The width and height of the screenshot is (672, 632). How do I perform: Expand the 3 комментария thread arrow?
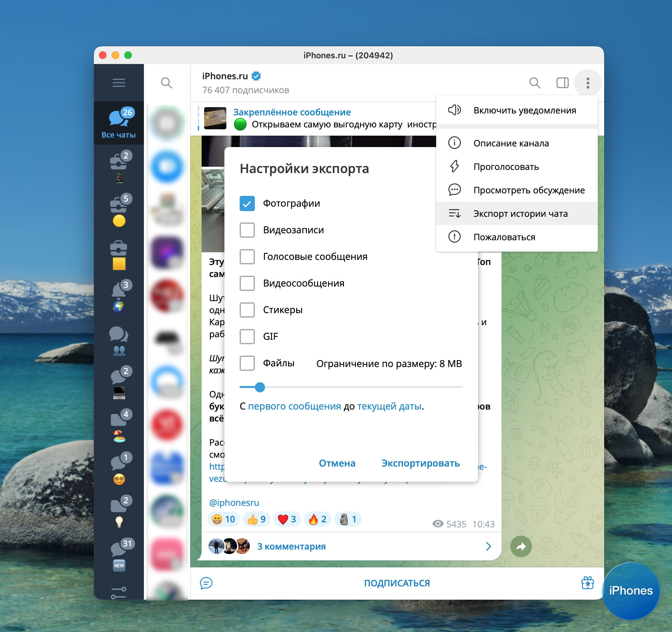488,546
